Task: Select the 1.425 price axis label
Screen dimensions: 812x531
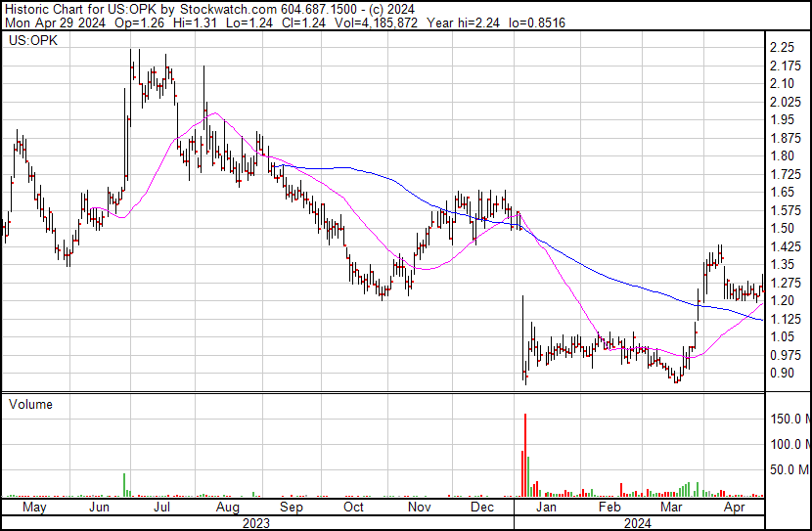Action: (786, 246)
